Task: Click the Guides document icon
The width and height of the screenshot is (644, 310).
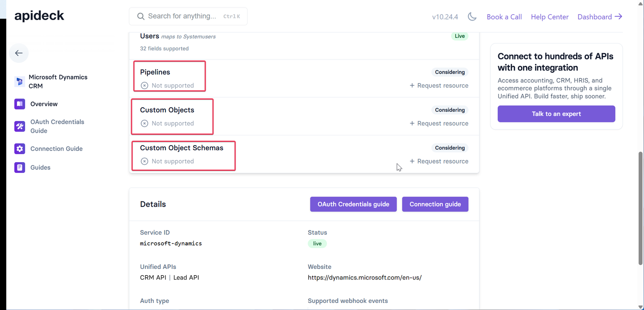Action: (20, 168)
